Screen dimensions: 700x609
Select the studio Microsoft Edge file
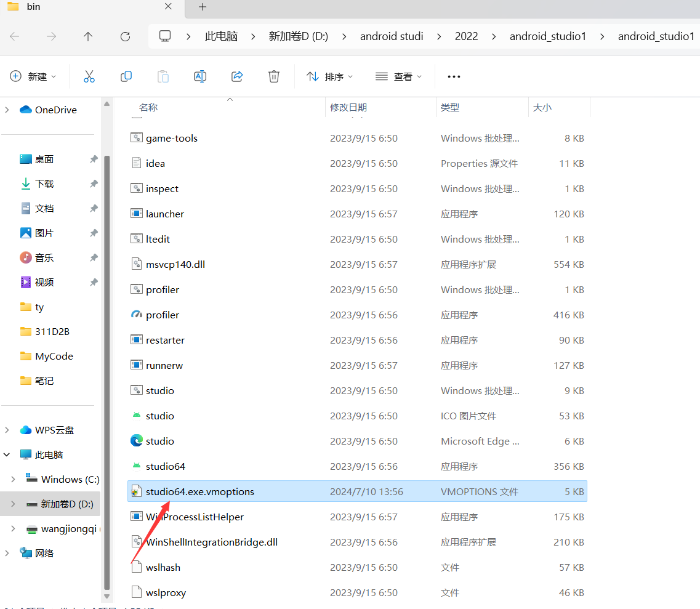coord(357,441)
